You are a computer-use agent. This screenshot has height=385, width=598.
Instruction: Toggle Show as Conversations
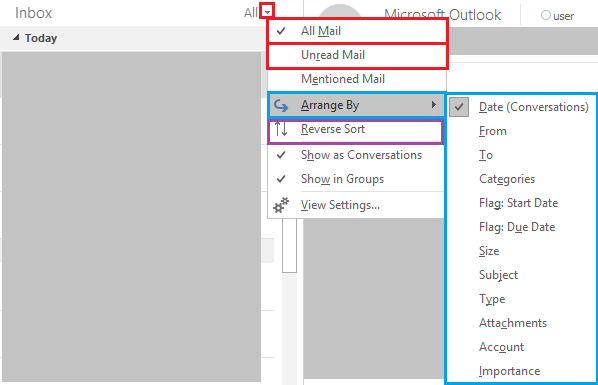[356, 155]
